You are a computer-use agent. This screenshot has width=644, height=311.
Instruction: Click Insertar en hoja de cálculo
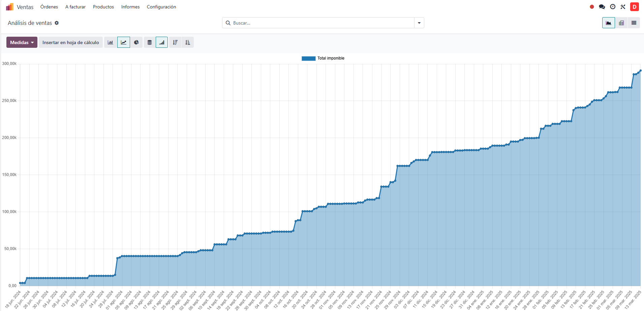71,42
